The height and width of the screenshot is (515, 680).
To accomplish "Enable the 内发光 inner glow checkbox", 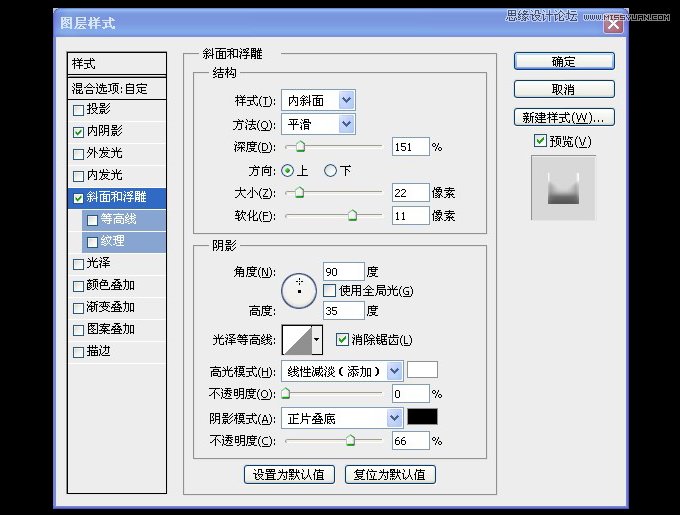I will [x=78, y=176].
